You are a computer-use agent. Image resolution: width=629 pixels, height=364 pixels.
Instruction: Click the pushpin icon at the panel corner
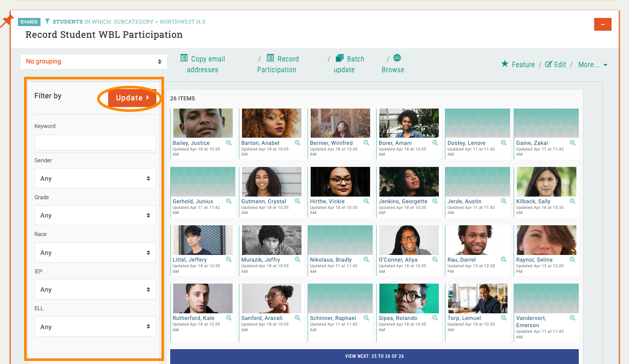[x=7, y=21]
